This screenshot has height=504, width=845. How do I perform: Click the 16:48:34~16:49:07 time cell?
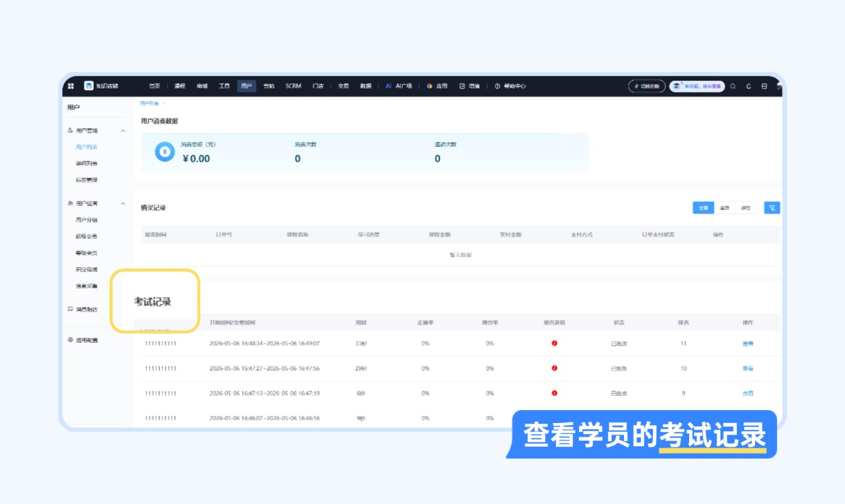point(265,343)
